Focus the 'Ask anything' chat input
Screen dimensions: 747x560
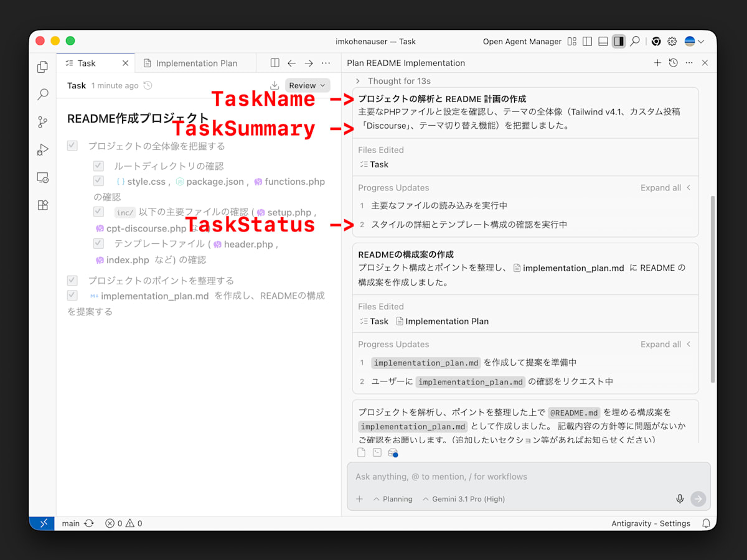[x=529, y=477]
